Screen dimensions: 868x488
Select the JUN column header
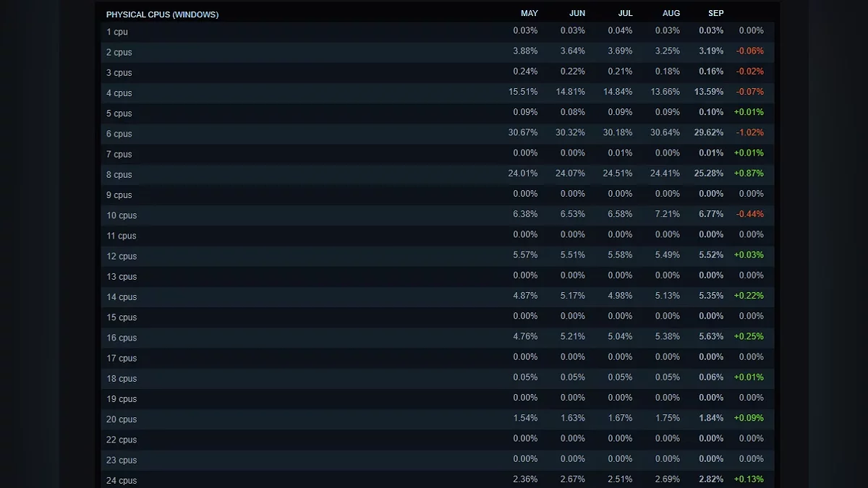coord(577,14)
